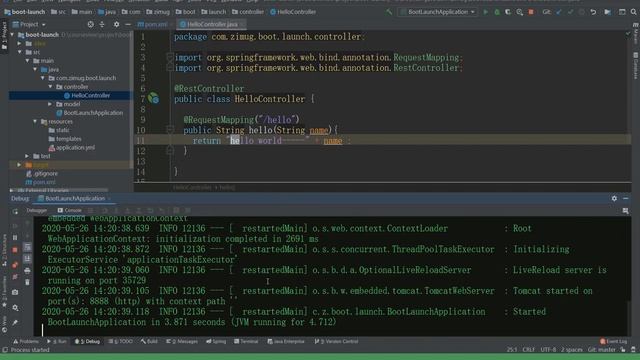640x360 pixels.
Task: Click the CRLF line separator indicator
Action: tap(528, 350)
